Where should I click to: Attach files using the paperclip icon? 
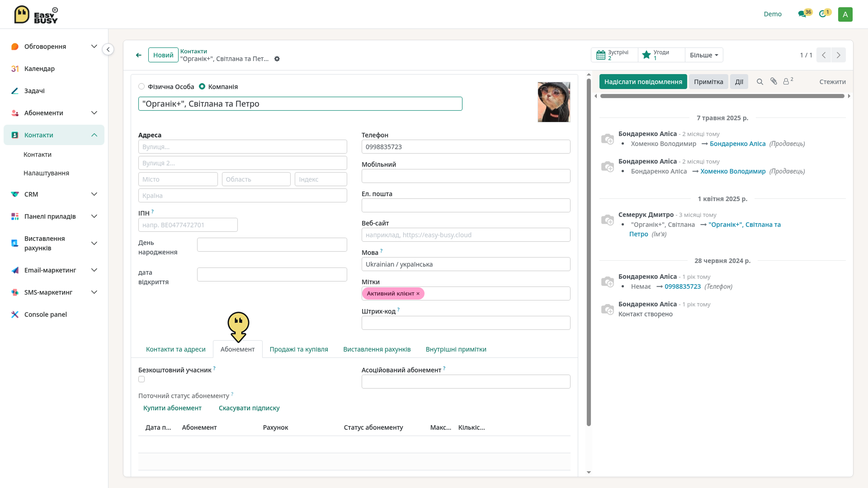tap(774, 81)
